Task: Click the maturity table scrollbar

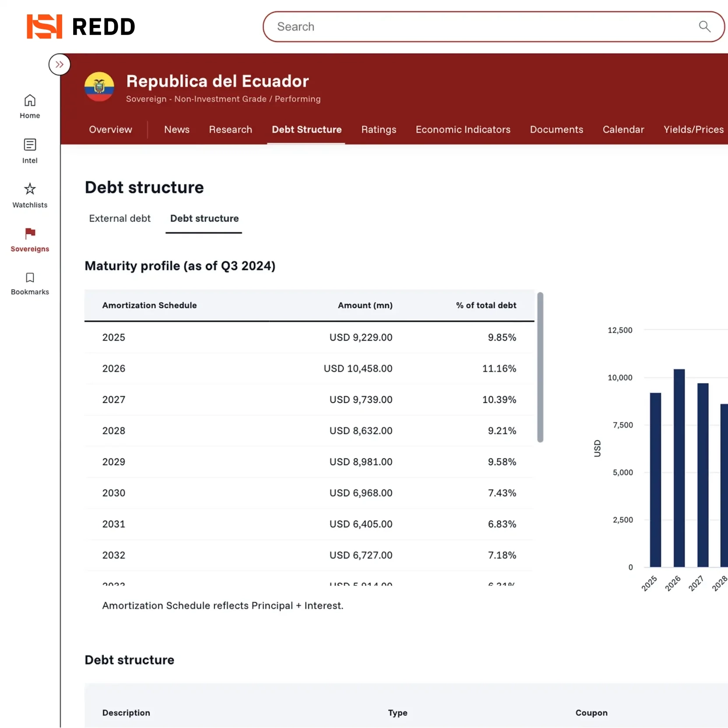Action: (x=540, y=367)
